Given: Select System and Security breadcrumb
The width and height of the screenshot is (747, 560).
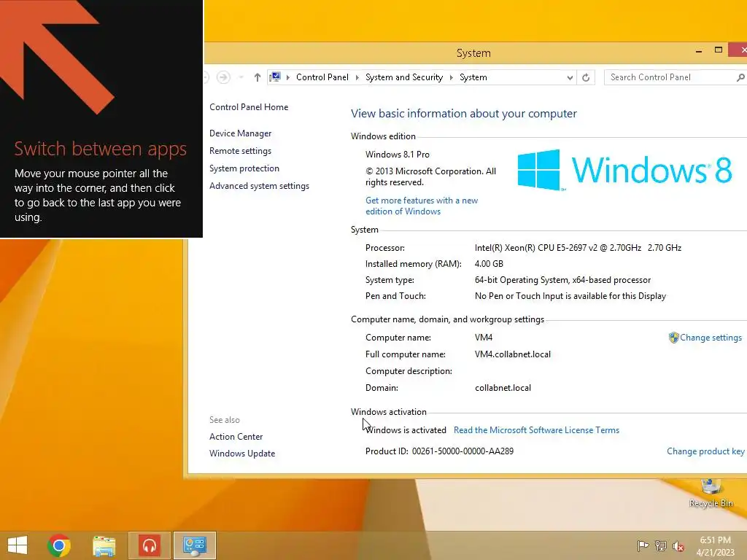Looking at the screenshot, I should [x=404, y=77].
